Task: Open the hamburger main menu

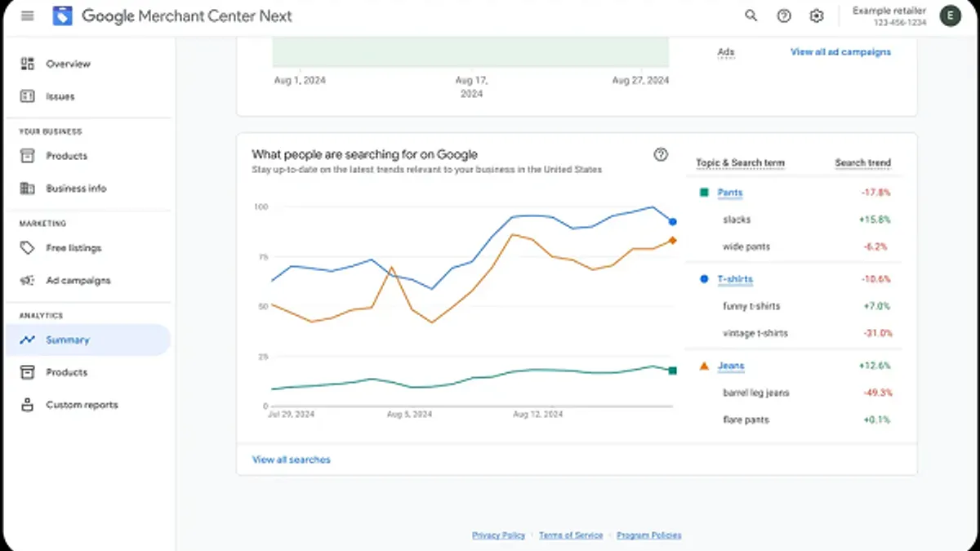Action: coord(28,16)
